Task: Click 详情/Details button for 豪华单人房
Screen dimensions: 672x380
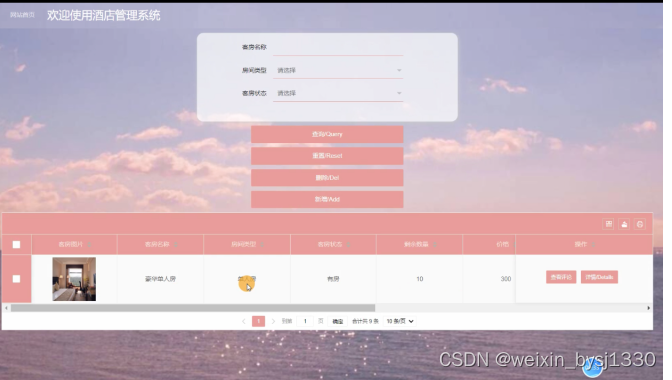Action: tap(599, 277)
